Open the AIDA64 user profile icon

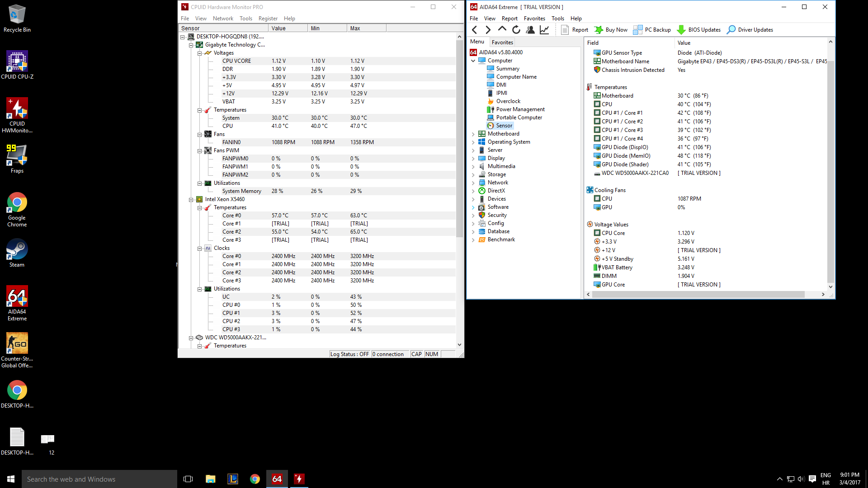(x=530, y=30)
